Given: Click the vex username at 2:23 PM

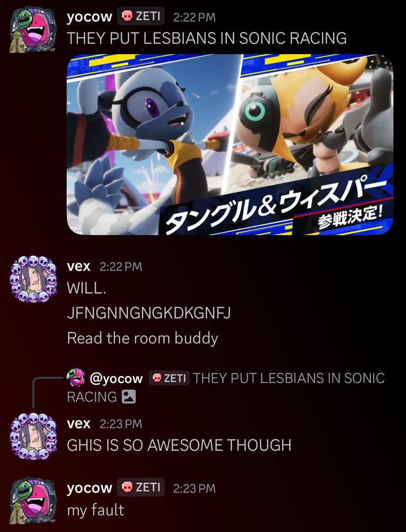Looking at the screenshot, I should (79, 424).
